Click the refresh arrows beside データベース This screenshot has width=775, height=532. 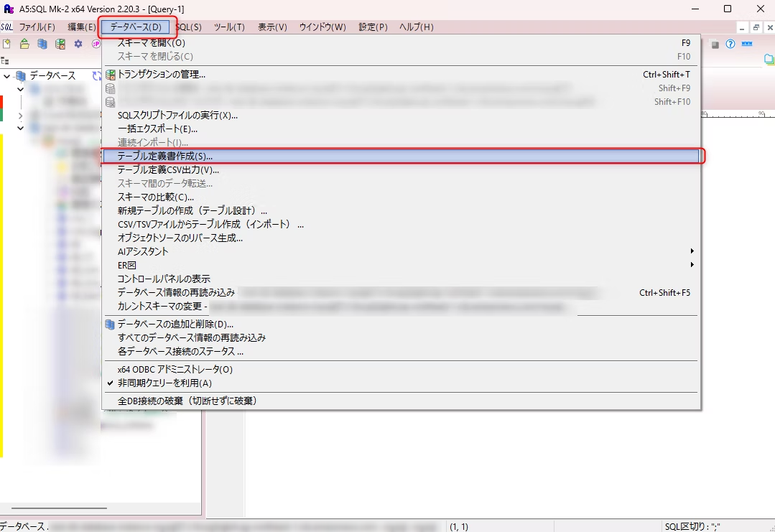(x=96, y=75)
